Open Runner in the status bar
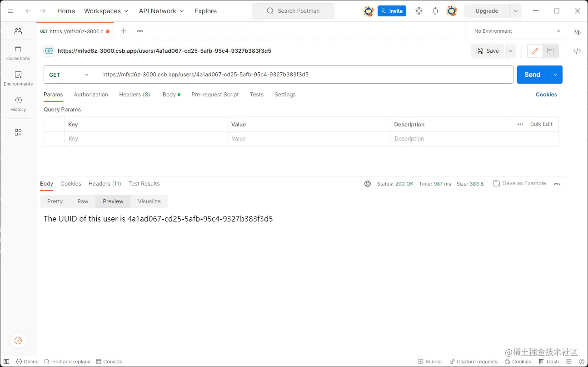 (x=430, y=362)
